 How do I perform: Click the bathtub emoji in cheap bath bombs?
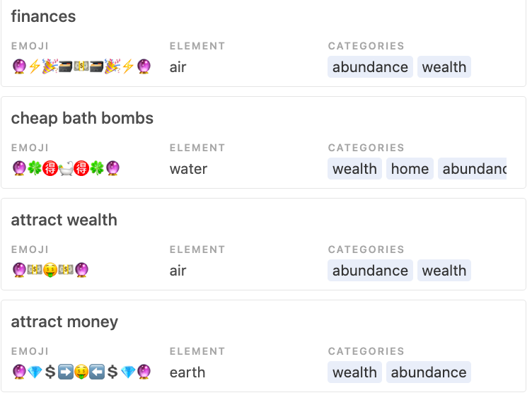(x=66, y=168)
